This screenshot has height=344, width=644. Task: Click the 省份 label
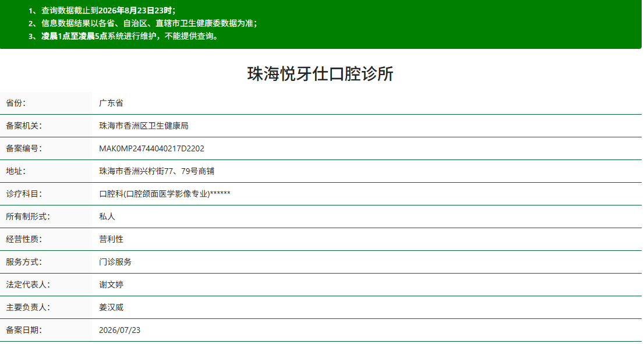click(16, 103)
